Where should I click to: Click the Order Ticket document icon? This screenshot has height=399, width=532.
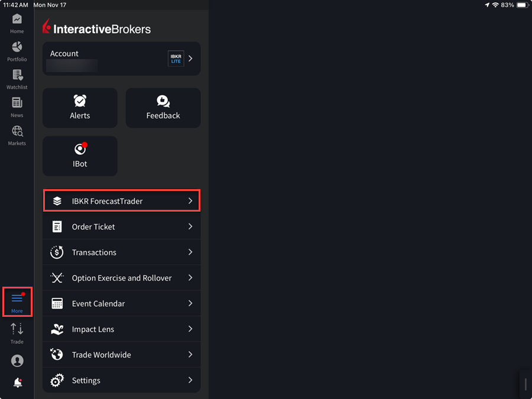pos(57,226)
